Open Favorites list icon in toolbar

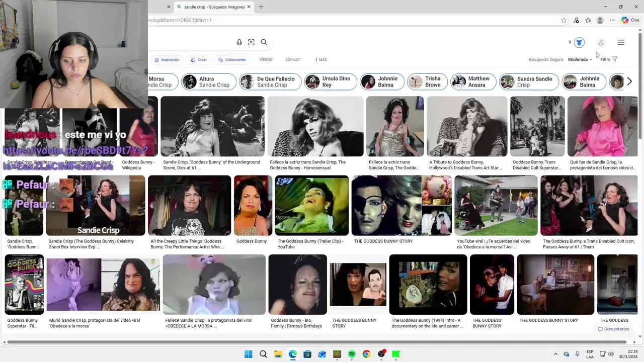pyautogui.click(x=588, y=20)
